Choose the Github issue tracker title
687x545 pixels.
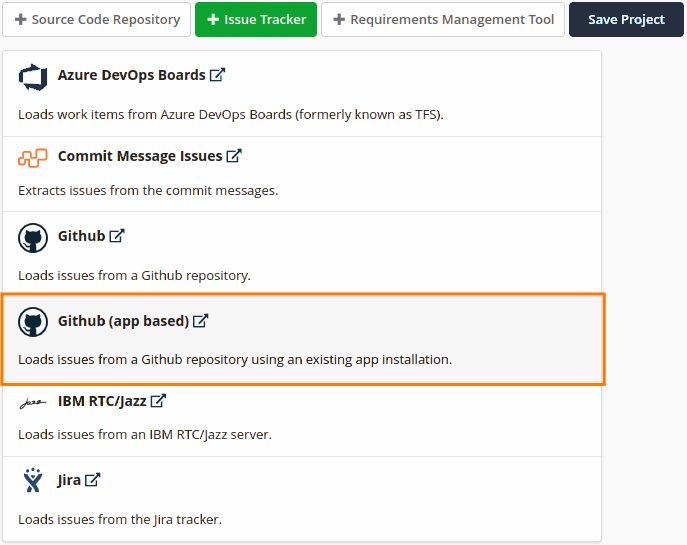[x=81, y=236]
